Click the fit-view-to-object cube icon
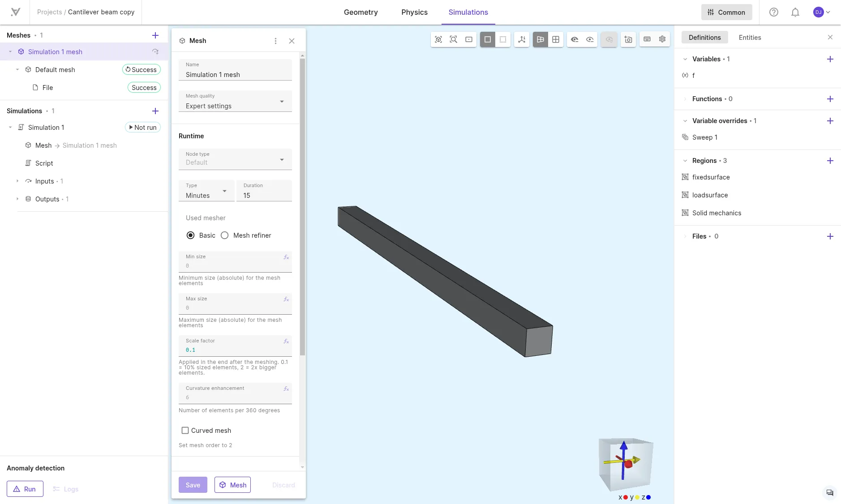This screenshot has height=504, width=841. click(x=438, y=39)
